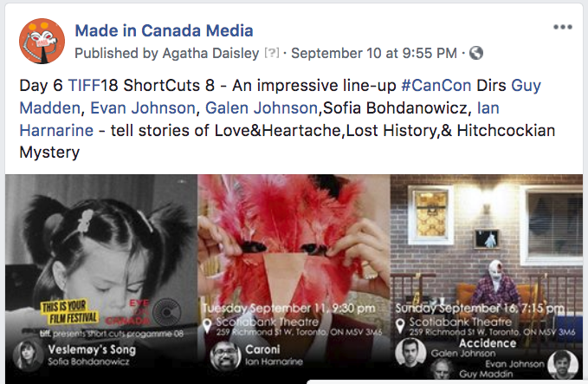Click the Made in Canada Media profile logo
The width and height of the screenshot is (588, 384).
42,40
